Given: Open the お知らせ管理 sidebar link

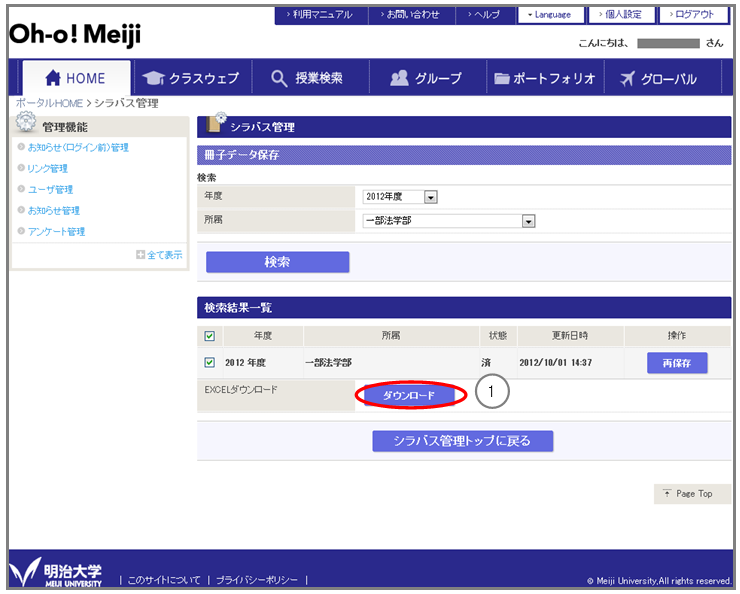Looking at the screenshot, I should (x=54, y=210).
